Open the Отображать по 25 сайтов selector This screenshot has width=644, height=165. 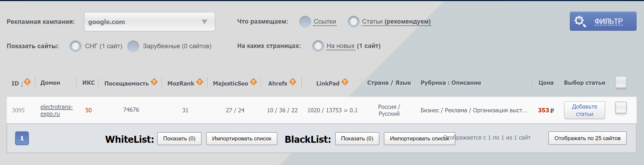[x=587, y=138]
